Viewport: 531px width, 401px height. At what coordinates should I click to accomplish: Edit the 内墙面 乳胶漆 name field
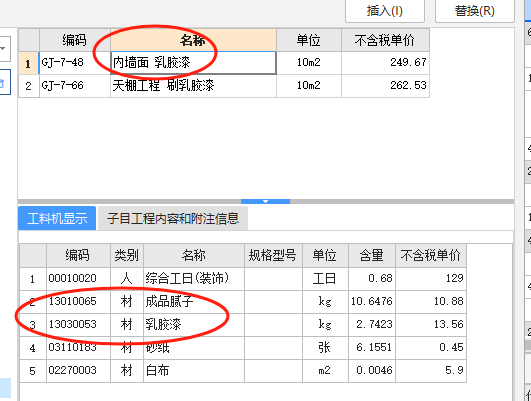(x=193, y=63)
